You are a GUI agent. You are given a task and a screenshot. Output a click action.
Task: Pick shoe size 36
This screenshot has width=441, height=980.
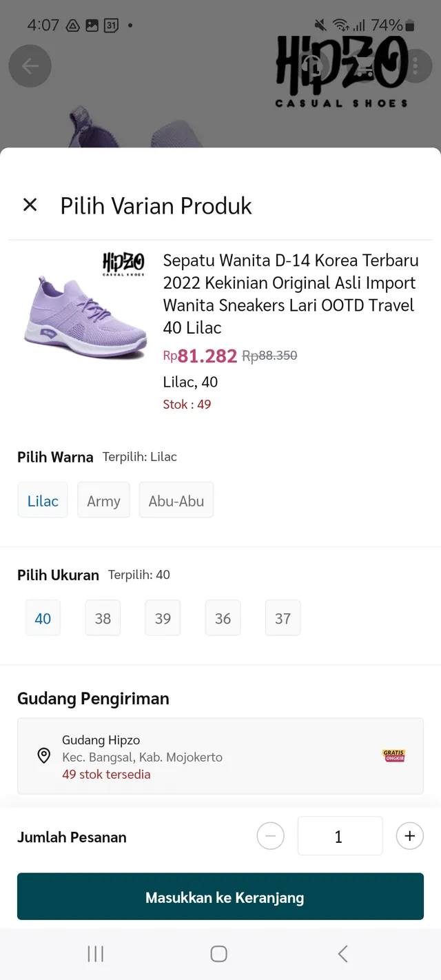pos(223,618)
